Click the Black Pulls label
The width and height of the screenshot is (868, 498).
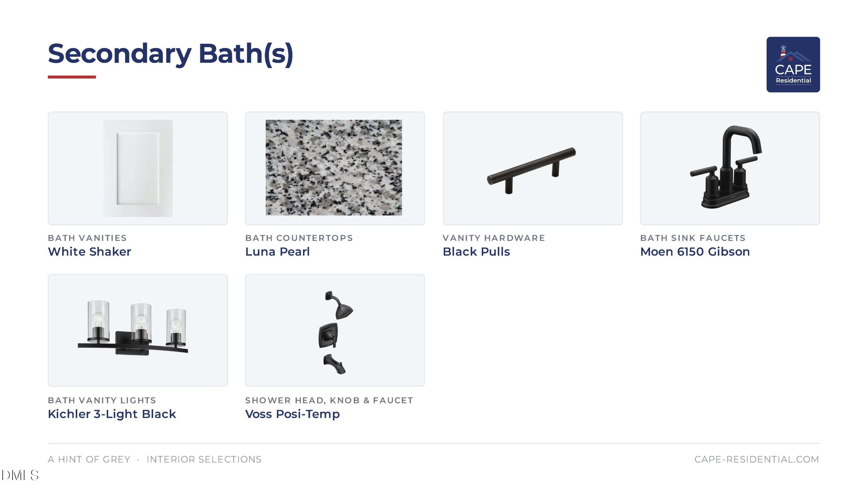pos(476,251)
